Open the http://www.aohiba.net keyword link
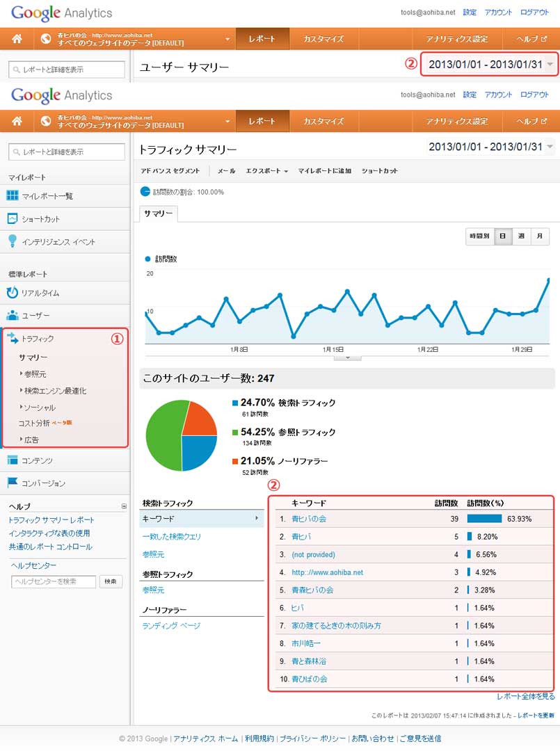This screenshot has width=560, height=751. (327, 572)
